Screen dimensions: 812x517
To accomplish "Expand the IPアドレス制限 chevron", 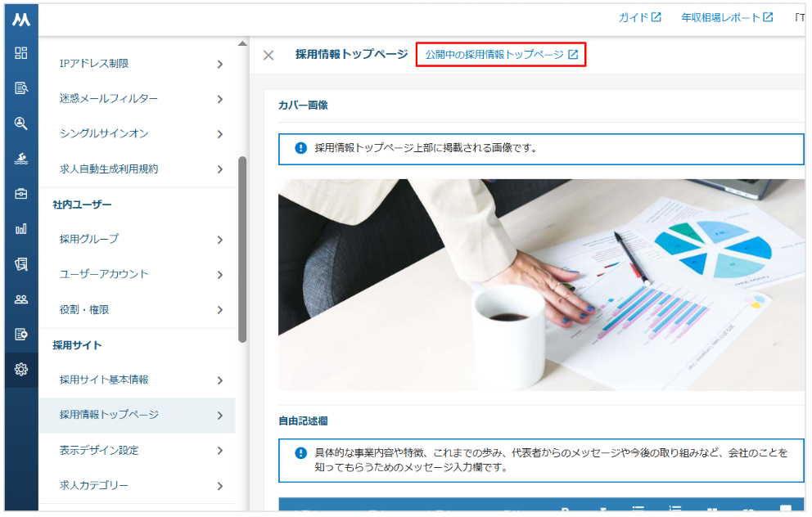I will click(220, 64).
